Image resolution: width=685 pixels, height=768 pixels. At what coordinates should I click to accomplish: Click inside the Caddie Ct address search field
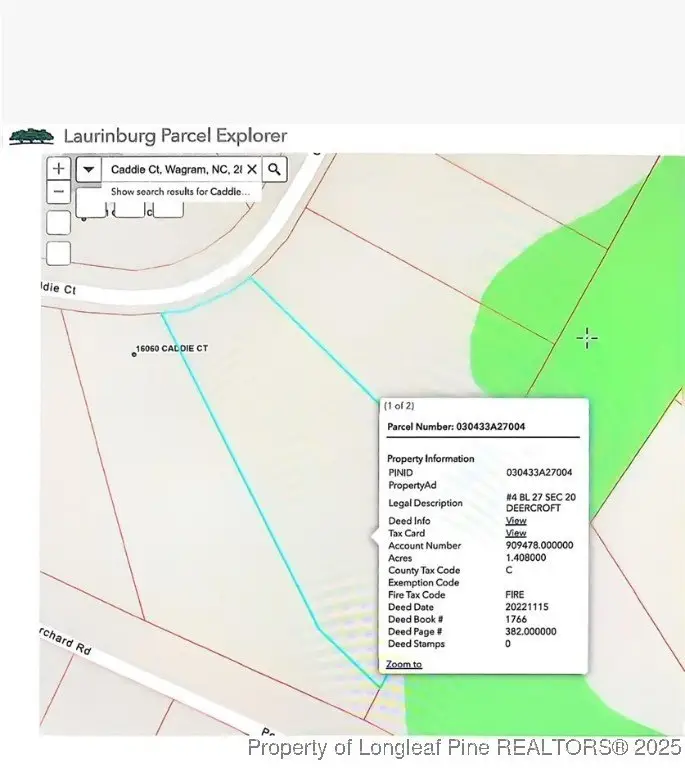coord(175,170)
